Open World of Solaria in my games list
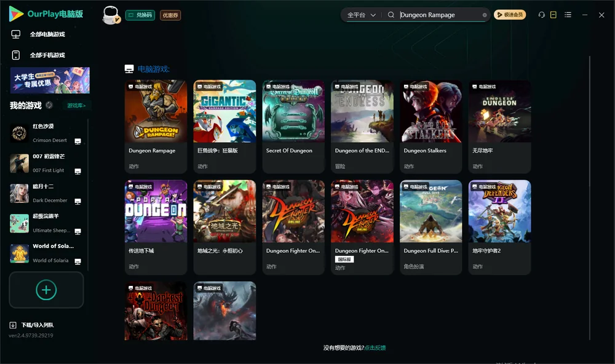The height and width of the screenshot is (364, 615). (x=46, y=253)
